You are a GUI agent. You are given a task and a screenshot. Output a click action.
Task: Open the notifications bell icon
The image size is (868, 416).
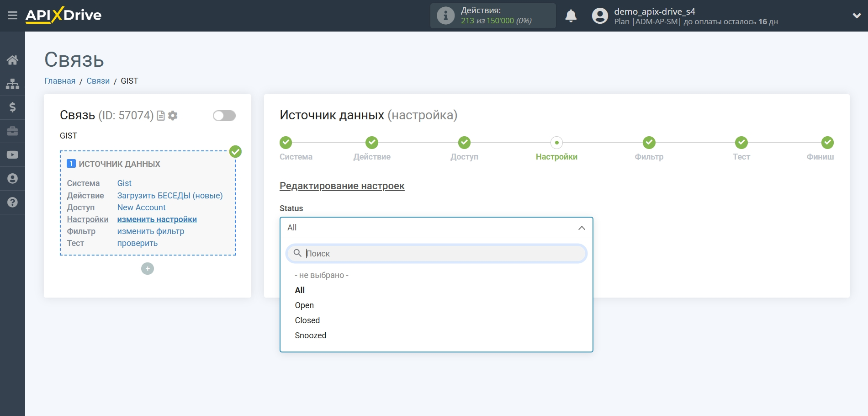pos(571,15)
